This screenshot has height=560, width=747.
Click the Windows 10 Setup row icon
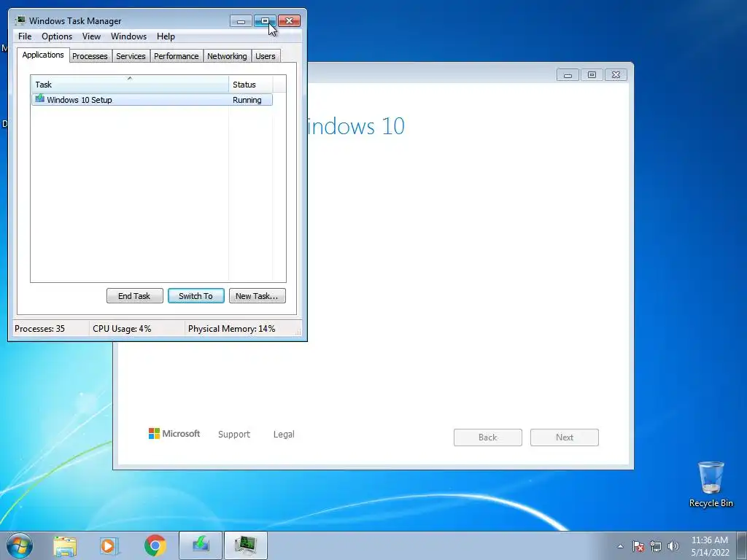(x=39, y=99)
